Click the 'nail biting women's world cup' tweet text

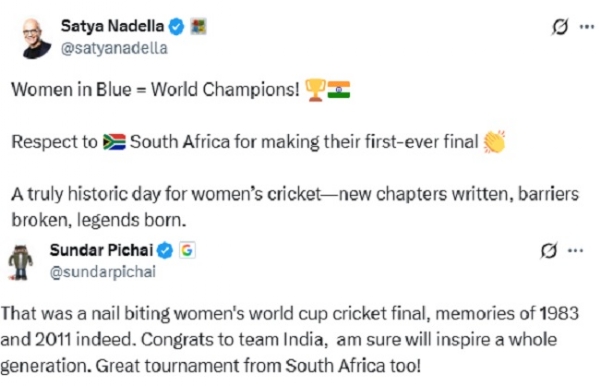[290, 339]
